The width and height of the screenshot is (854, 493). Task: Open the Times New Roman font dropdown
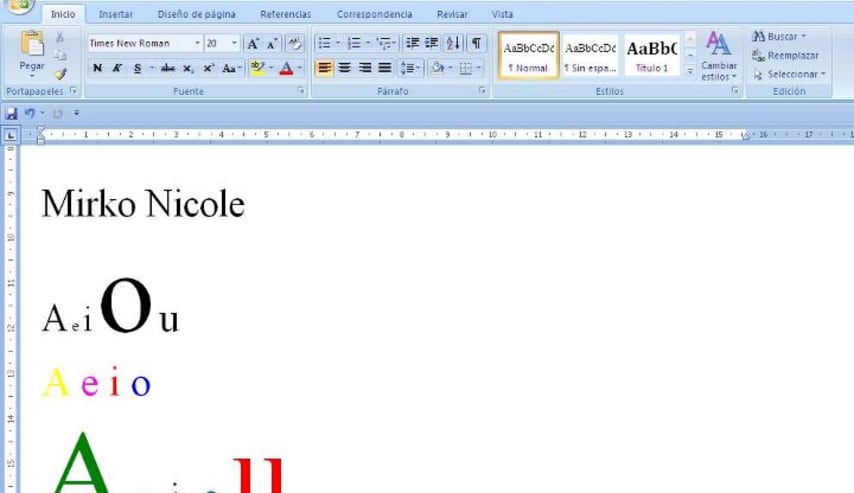click(x=196, y=43)
